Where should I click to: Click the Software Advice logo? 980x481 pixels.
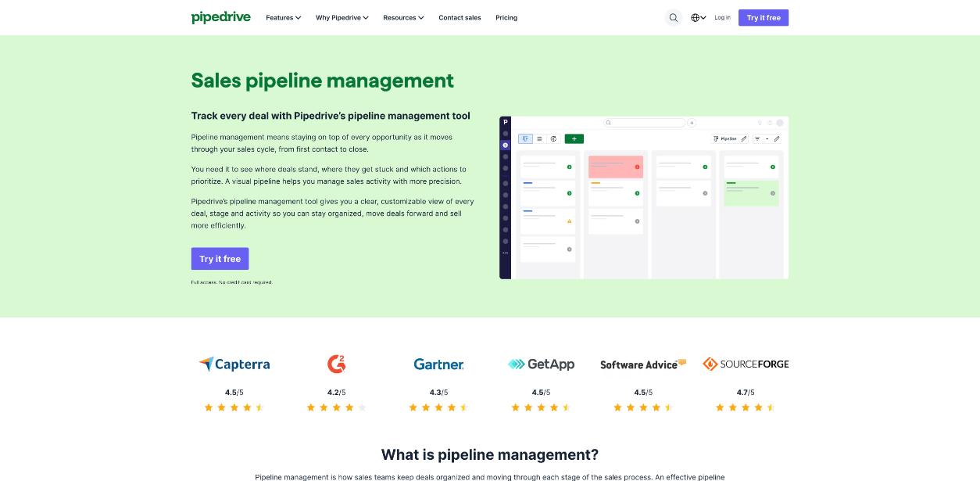pos(643,364)
